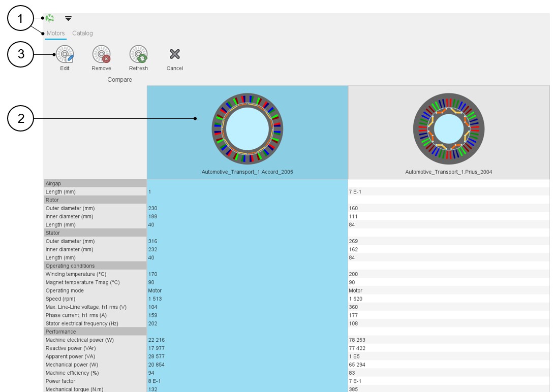Click the Refresh comparison icon
The image size is (555, 392).
pyautogui.click(x=138, y=54)
